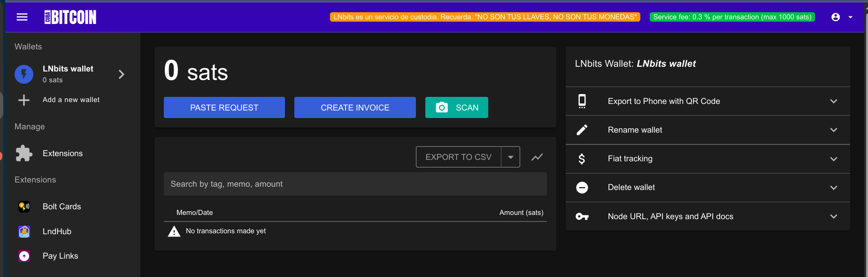This screenshot has height=277, width=868.
Task: Click the no transactions warning icon
Action: pos(174,231)
